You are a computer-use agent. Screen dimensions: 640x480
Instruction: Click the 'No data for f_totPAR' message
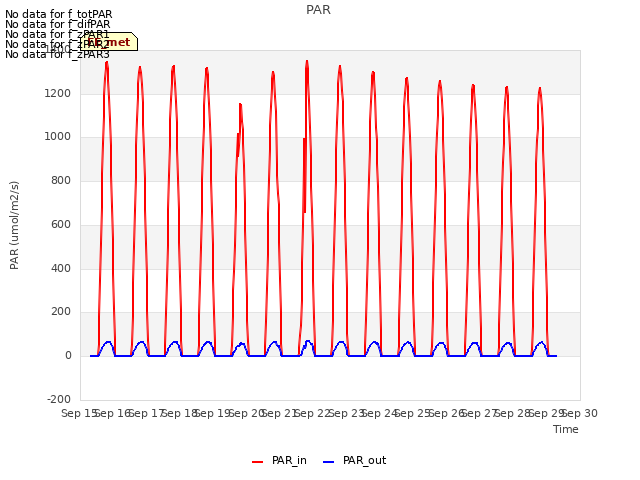point(59,14)
